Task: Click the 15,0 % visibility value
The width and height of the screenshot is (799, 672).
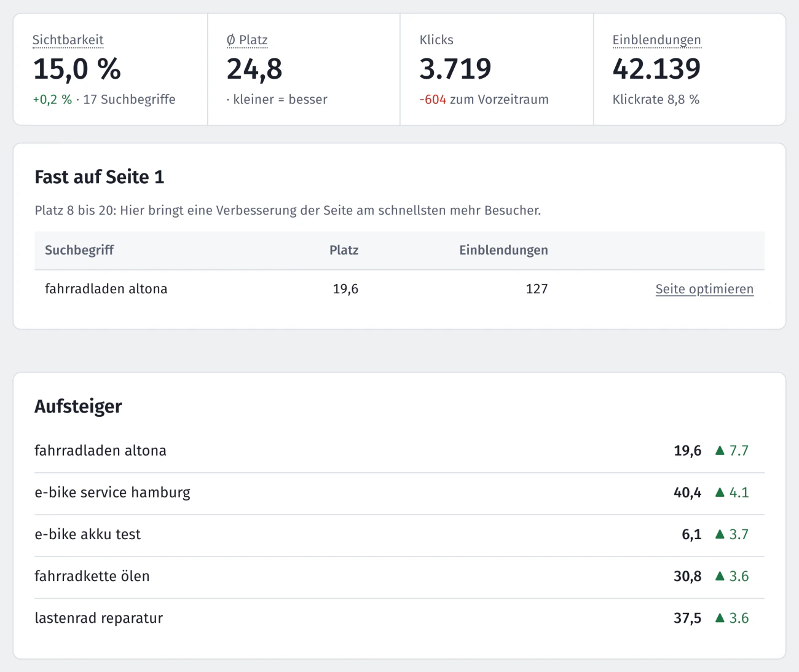Action: [x=77, y=69]
